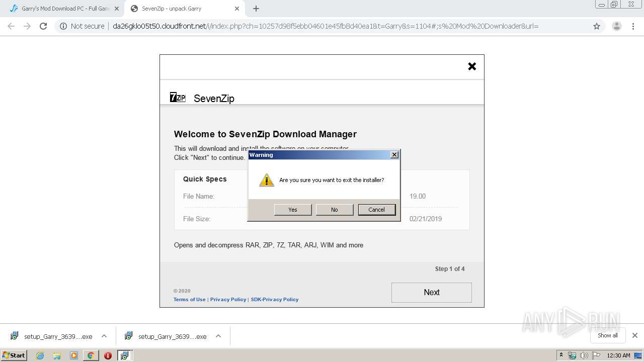644x362 pixels.
Task: Click the 7ZIP logo icon
Action: pyautogui.click(x=178, y=98)
